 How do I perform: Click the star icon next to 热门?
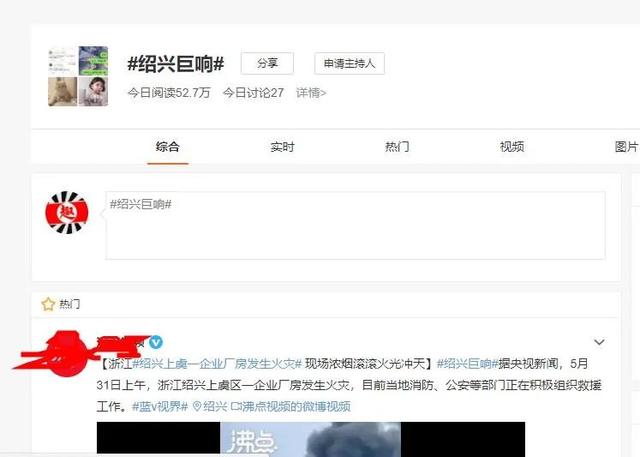(x=48, y=304)
